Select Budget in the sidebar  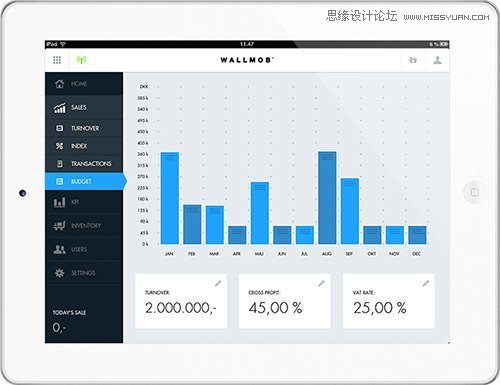[x=85, y=181]
